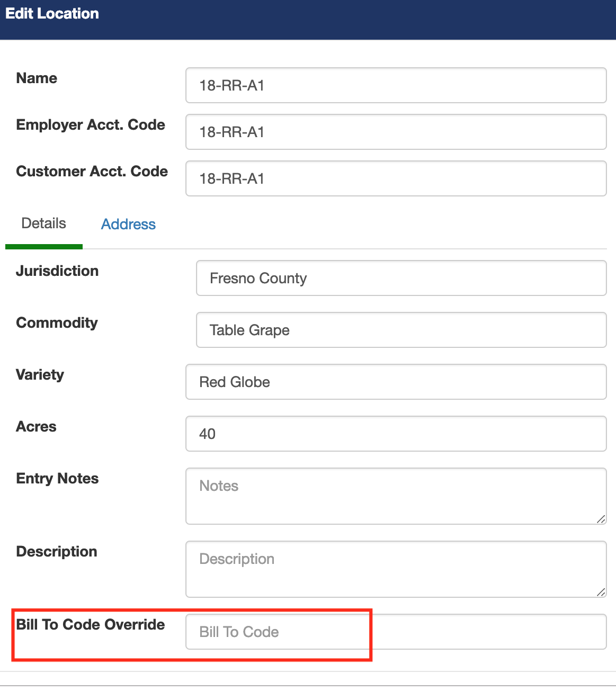Viewport: 616px width, 691px height.
Task: Switch to the Address tab
Action: point(128,224)
